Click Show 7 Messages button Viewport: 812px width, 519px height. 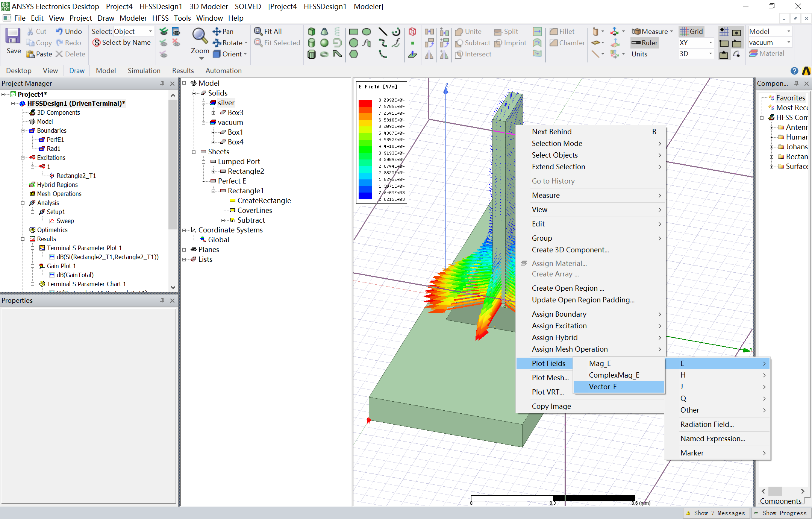[x=716, y=513]
